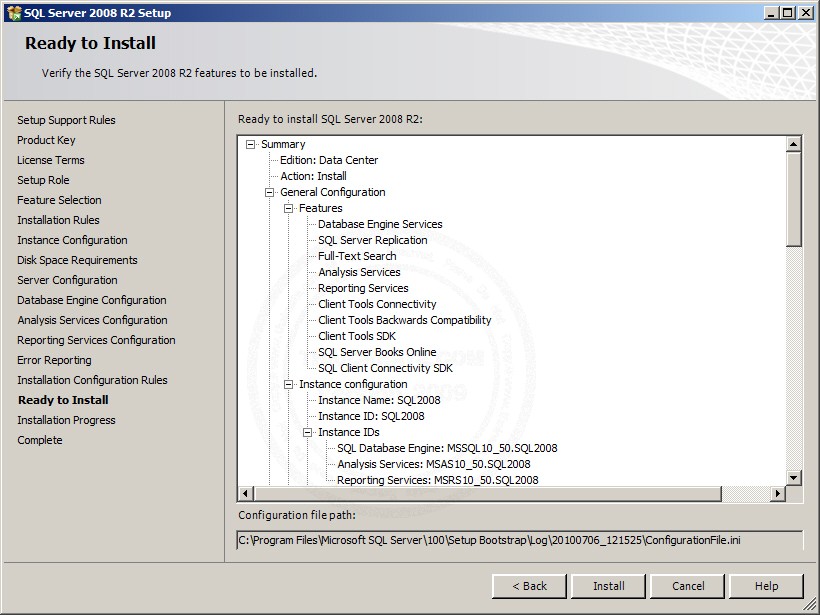Click the Install button
820x615 pixels.
pos(608,586)
